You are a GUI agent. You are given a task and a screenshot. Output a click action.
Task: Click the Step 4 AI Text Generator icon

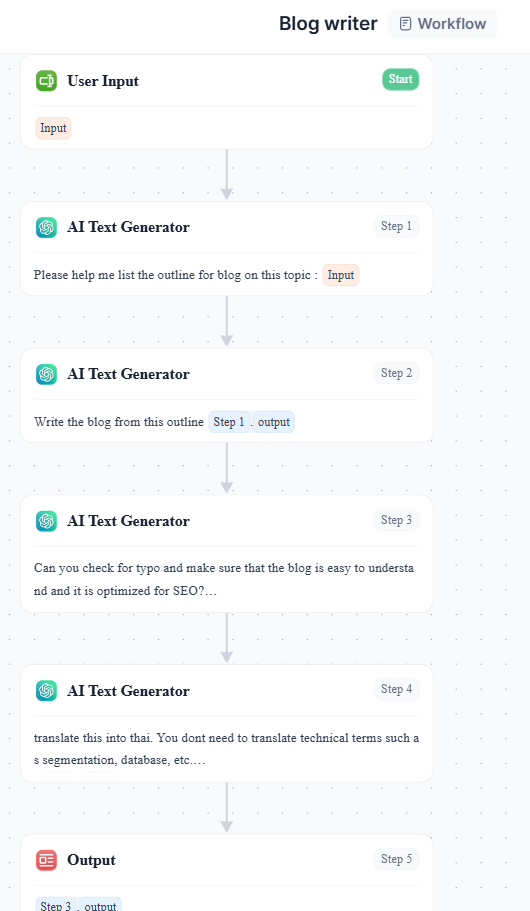46,691
